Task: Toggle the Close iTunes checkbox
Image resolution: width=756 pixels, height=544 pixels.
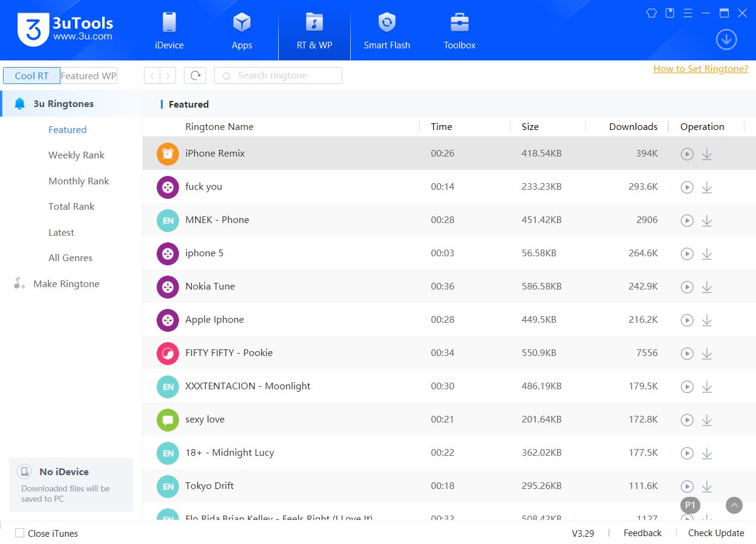Action: click(x=20, y=533)
